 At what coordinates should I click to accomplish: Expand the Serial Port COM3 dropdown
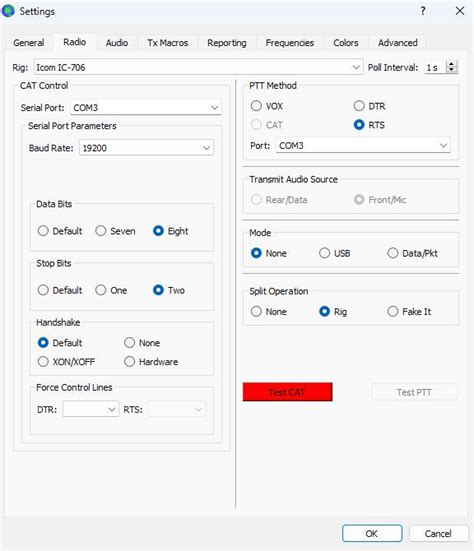tap(146, 108)
